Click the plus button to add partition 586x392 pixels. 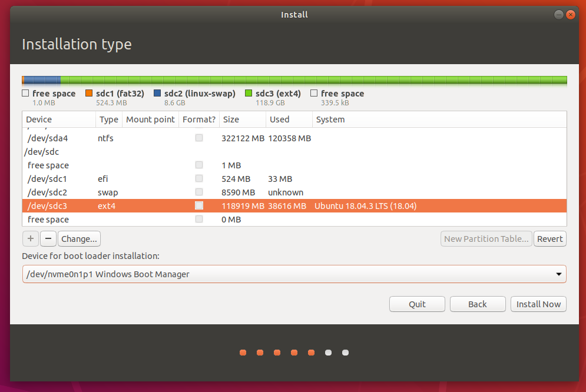pos(30,239)
